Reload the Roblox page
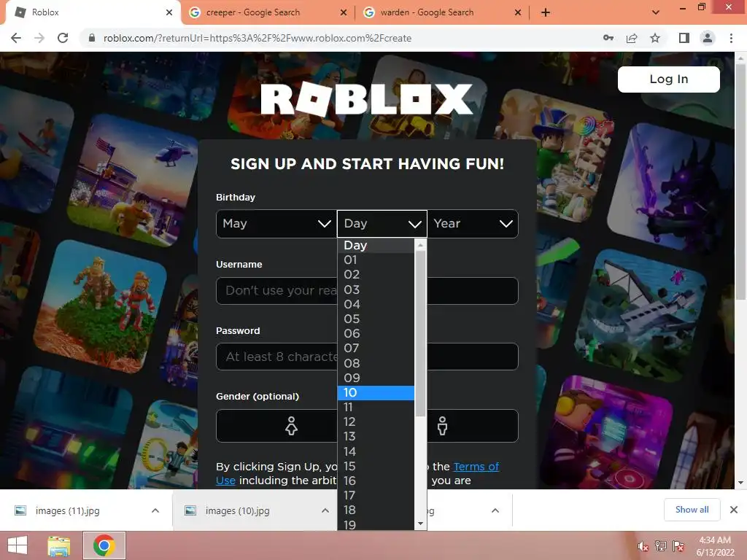This screenshot has width=747, height=560. click(x=63, y=38)
